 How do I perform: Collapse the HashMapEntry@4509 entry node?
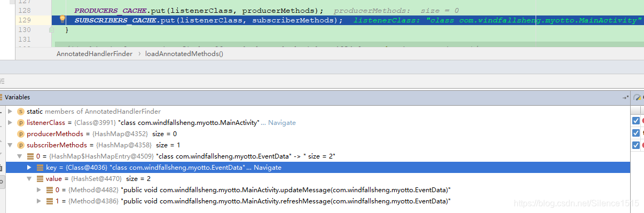point(20,156)
